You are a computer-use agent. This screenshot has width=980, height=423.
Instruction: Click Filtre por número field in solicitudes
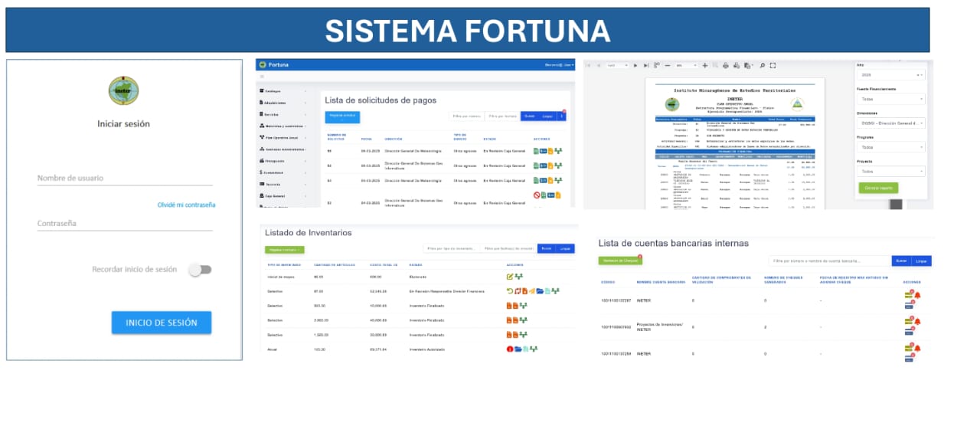[466, 116]
